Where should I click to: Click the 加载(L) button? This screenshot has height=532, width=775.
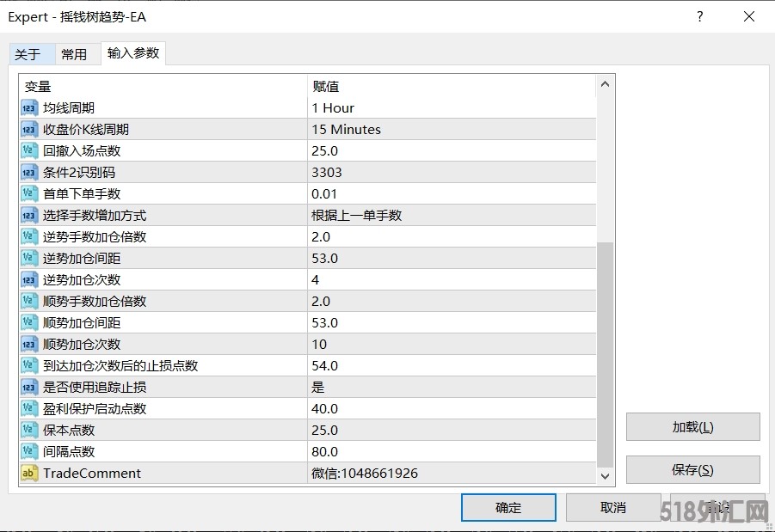pyautogui.click(x=693, y=427)
